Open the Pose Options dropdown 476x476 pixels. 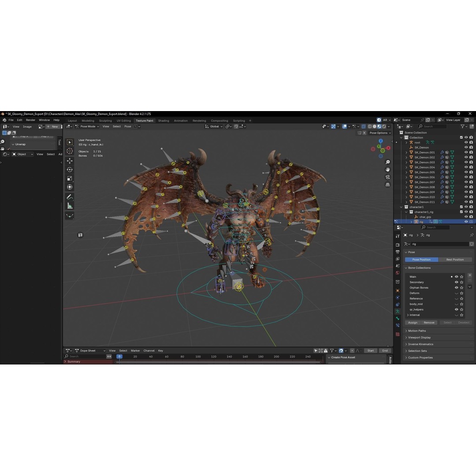(380, 133)
